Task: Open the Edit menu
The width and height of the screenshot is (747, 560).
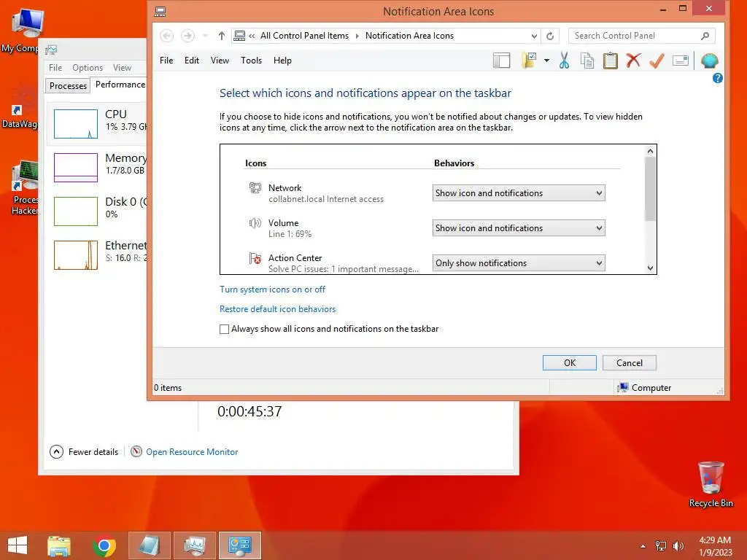Action: pyautogui.click(x=192, y=61)
